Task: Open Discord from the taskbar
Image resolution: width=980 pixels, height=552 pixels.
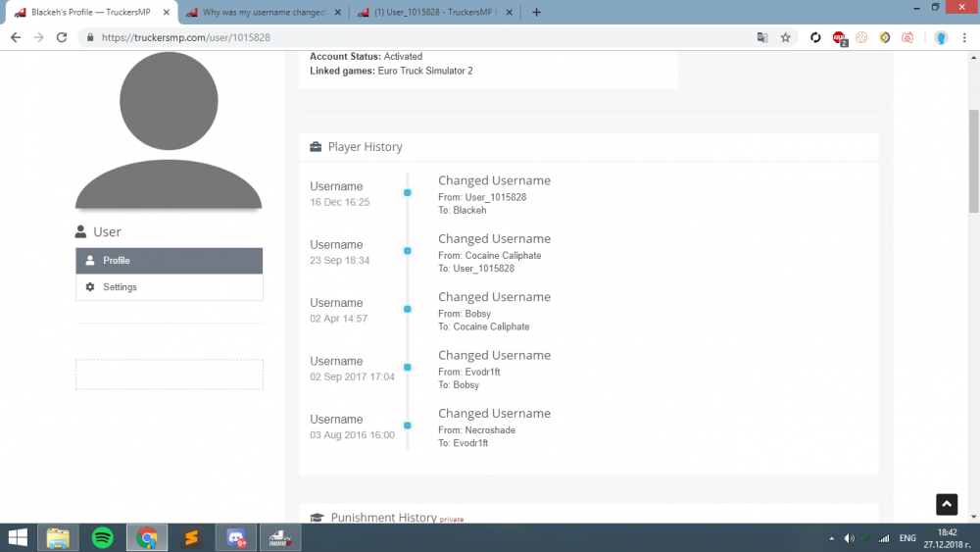Action: coord(236,537)
